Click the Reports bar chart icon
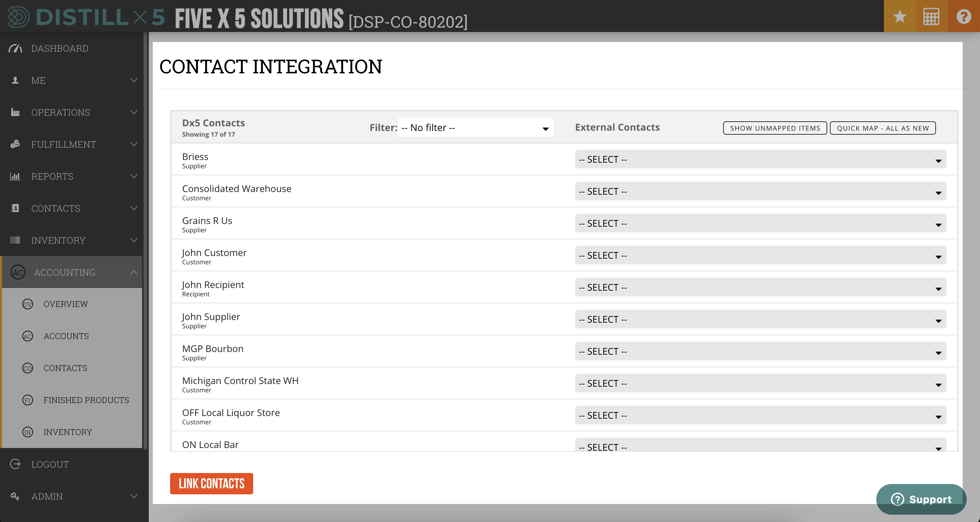980x522 pixels. [x=15, y=176]
